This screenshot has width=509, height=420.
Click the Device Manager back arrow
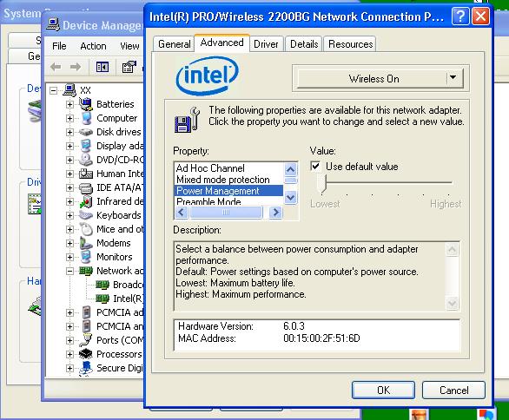[x=56, y=67]
